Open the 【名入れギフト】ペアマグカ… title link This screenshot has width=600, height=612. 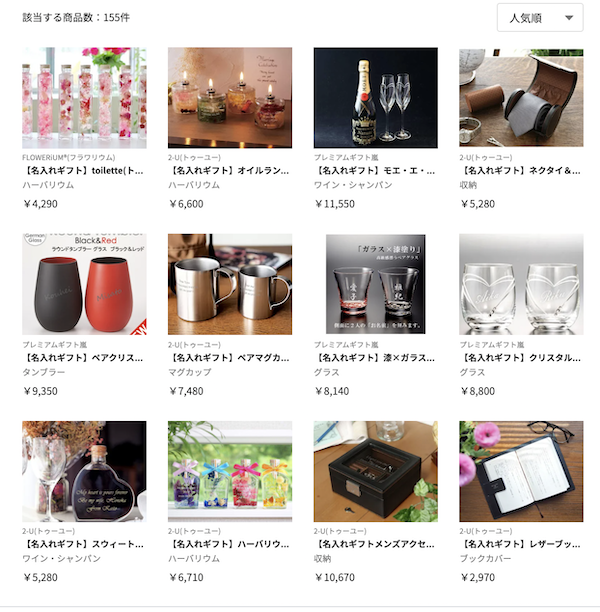click(x=229, y=358)
